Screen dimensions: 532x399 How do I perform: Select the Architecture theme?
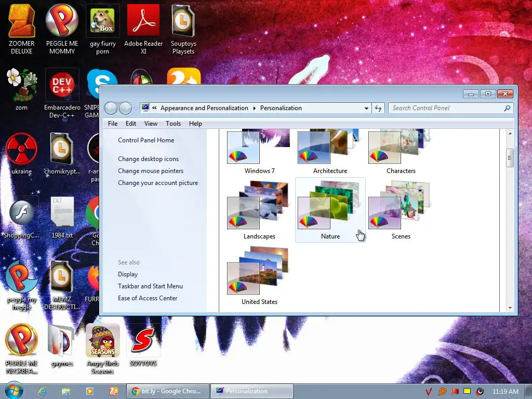tap(330, 152)
